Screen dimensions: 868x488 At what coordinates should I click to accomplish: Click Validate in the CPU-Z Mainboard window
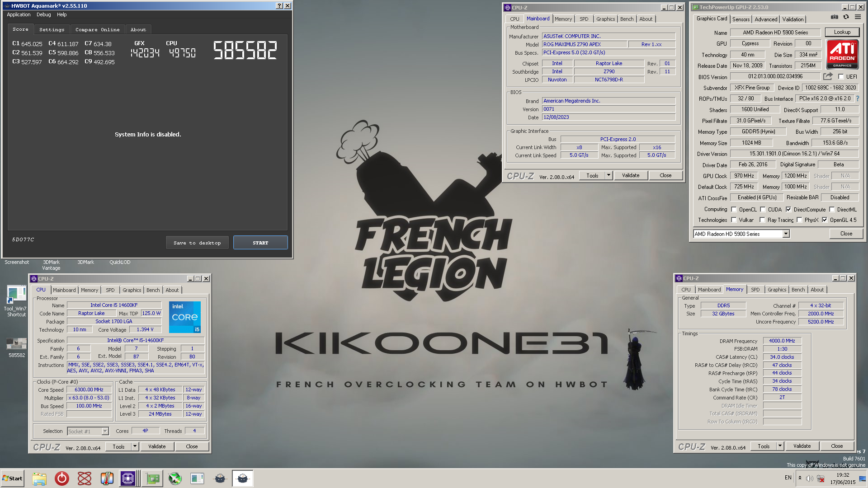[631, 175]
